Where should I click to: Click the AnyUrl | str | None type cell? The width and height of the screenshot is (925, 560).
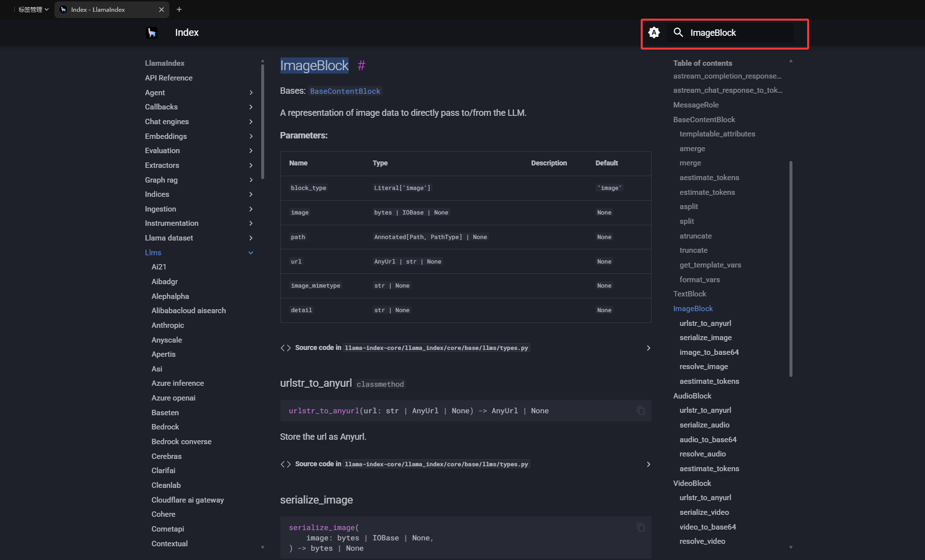[408, 262]
